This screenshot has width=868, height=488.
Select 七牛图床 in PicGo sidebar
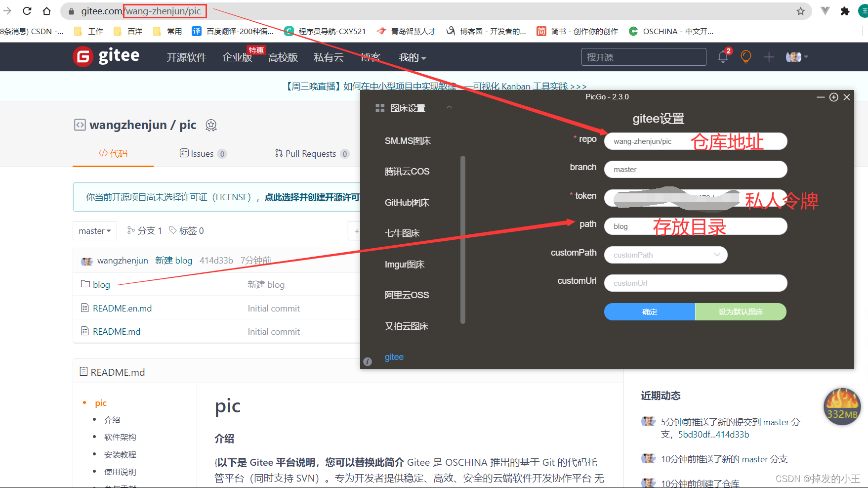click(402, 233)
